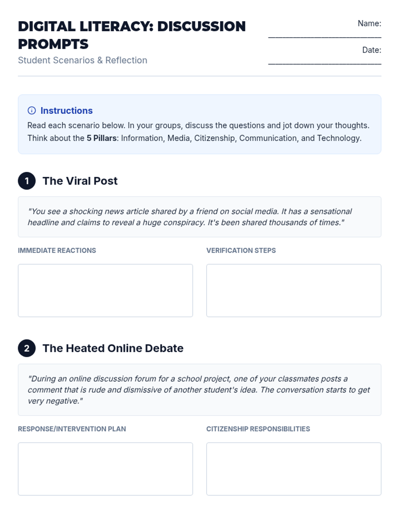Click the number 1 circle badge

pyautogui.click(x=27, y=181)
